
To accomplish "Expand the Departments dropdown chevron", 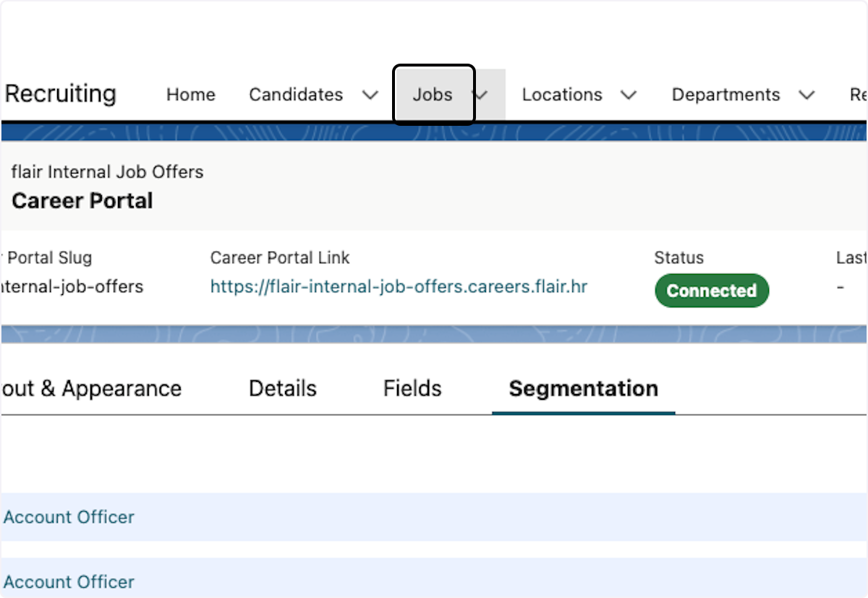I will (x=807, y=95).
